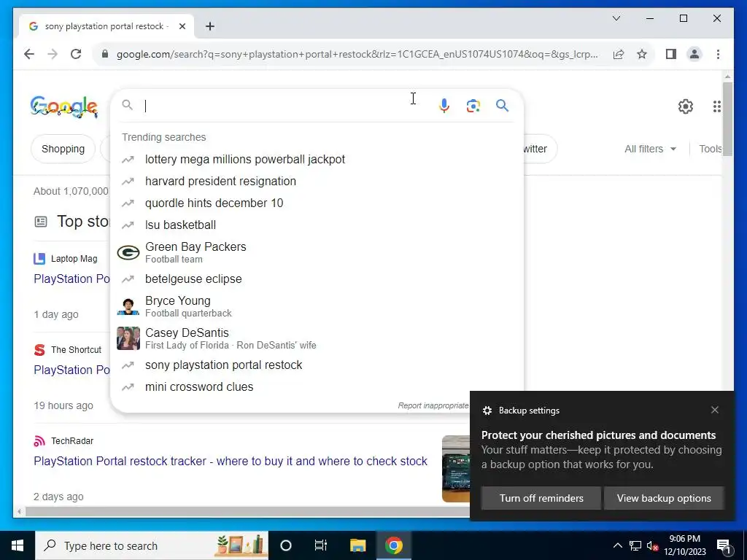
Task: Open the Windows notification center
Action: click(724, 545)
